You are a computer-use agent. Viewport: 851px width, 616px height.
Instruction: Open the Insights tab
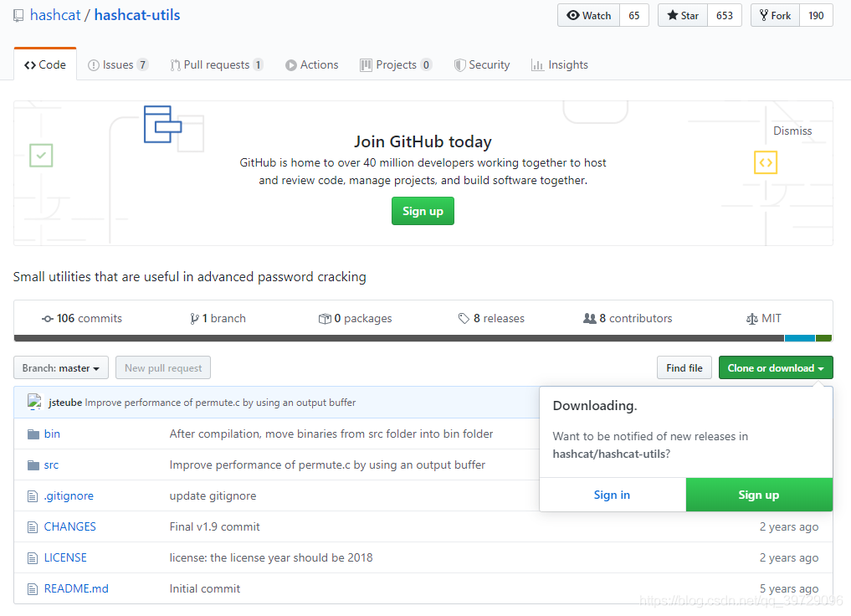point(560,64)
